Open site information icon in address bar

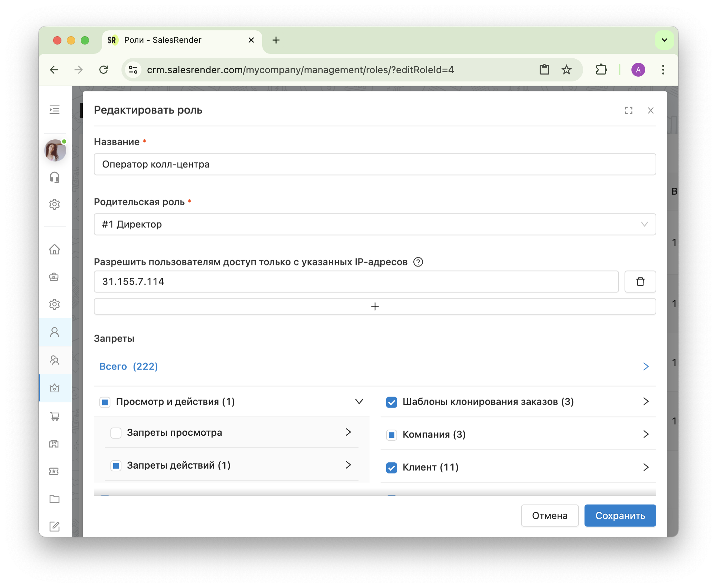click(133, 70)
